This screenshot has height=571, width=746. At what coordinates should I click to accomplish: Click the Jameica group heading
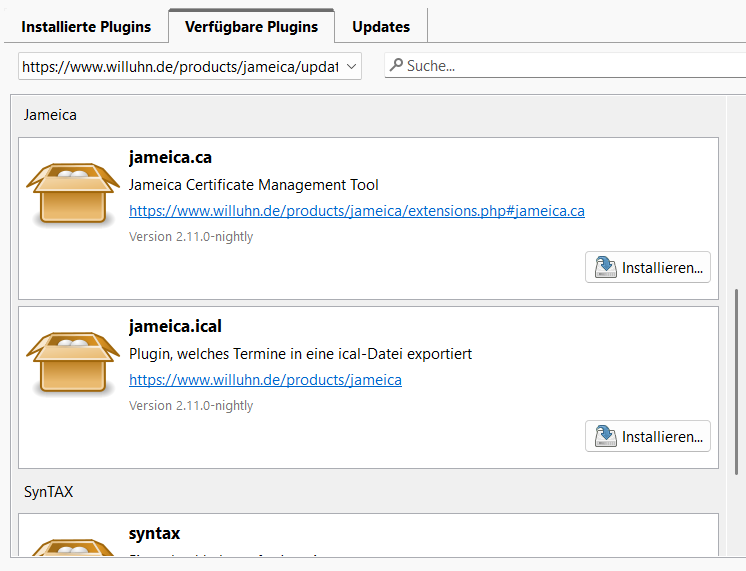(x=50, y=115)
